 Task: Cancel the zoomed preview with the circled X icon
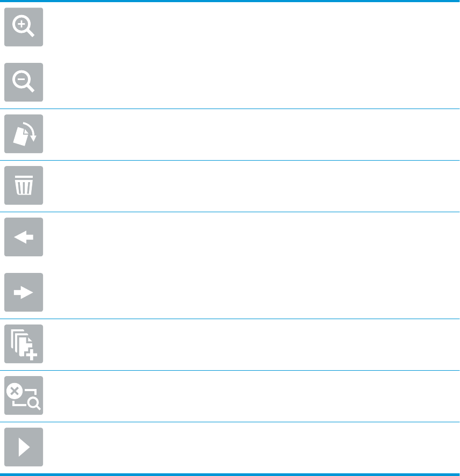tap(24, 395)
